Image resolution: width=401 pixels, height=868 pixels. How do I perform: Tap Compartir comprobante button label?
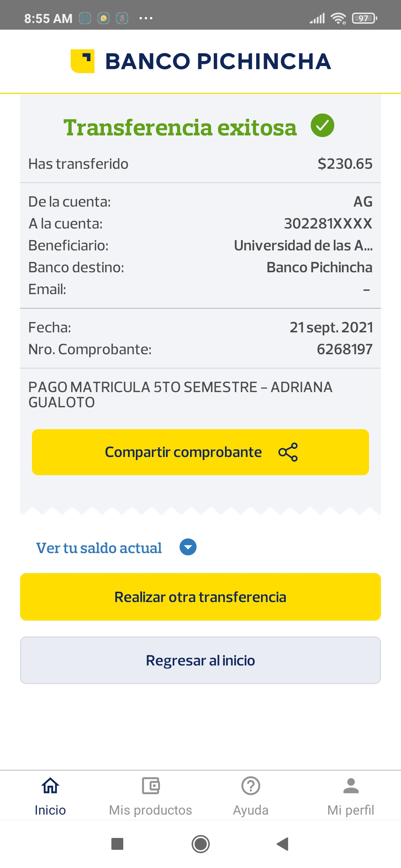183,452
